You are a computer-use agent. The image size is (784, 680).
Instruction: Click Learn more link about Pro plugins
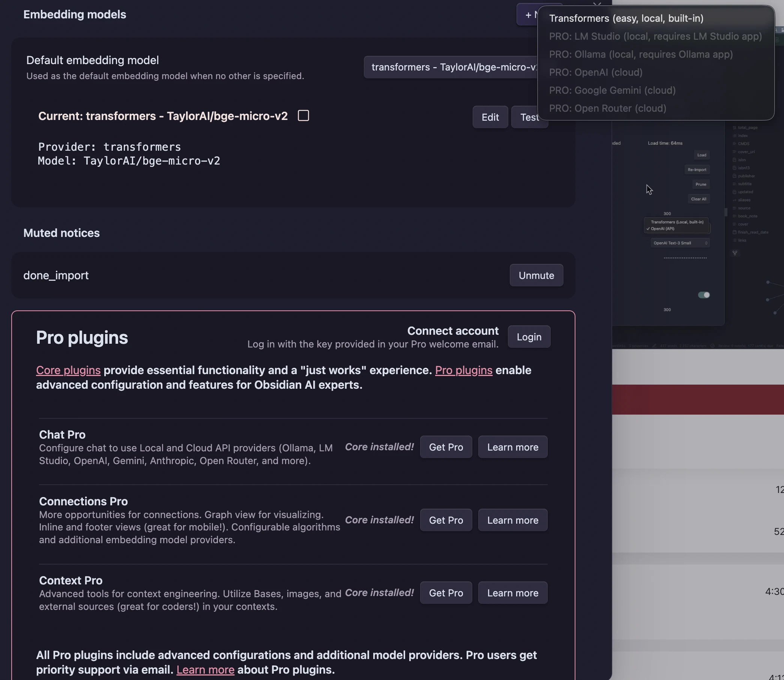coord(205,670)
